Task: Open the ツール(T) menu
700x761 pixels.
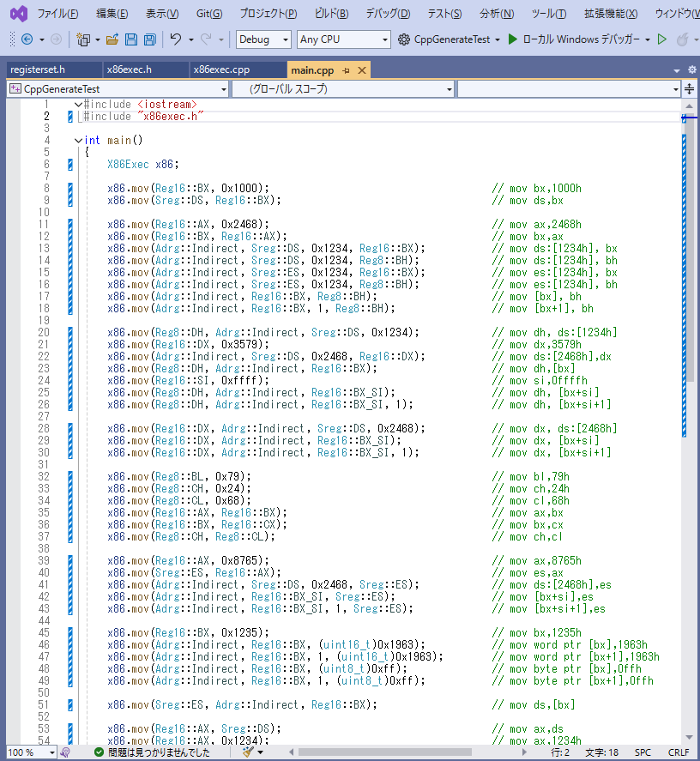Action: 549,14
